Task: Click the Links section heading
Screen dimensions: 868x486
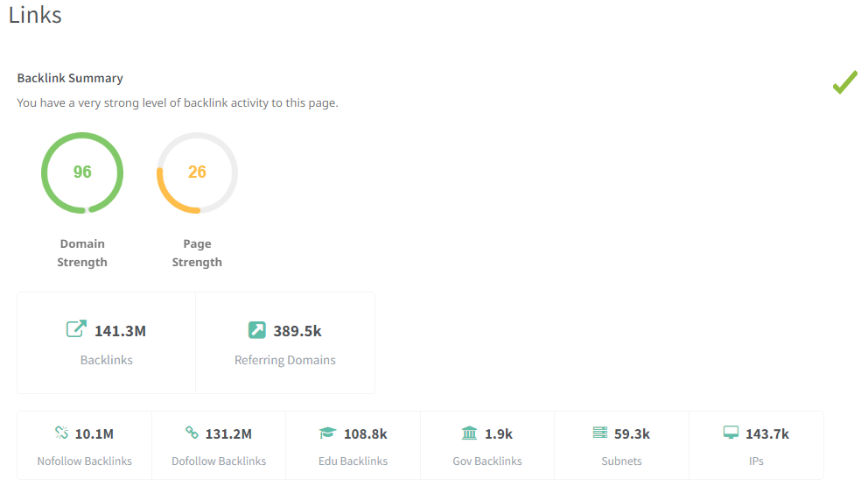Action: (35, 15)
